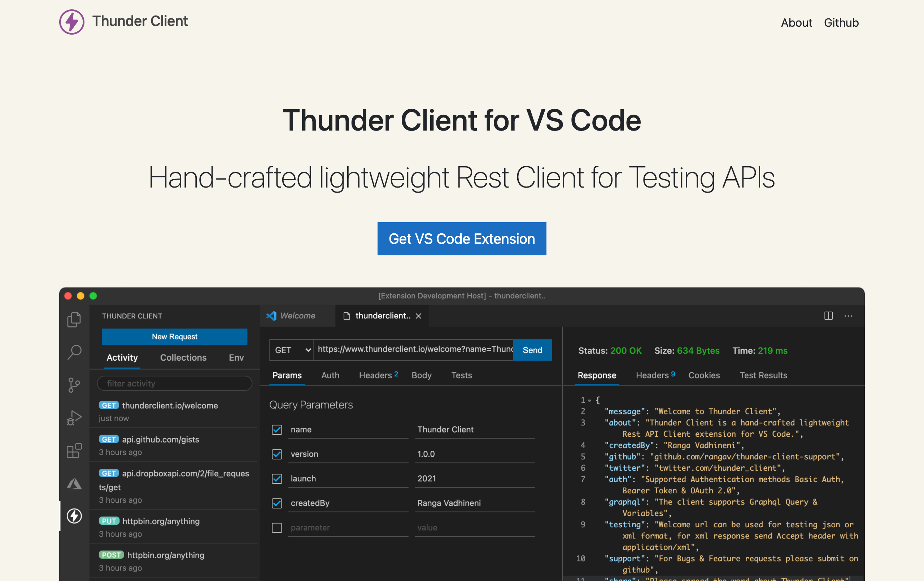
Task: Click the green macOS zoom window control
Action: coord(92,296)
